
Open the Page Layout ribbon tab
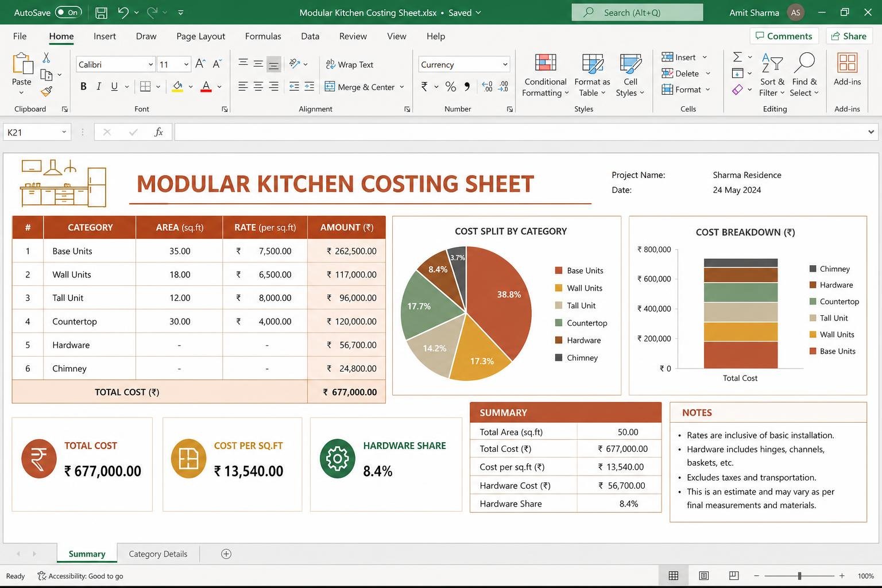tap(200, 36)
